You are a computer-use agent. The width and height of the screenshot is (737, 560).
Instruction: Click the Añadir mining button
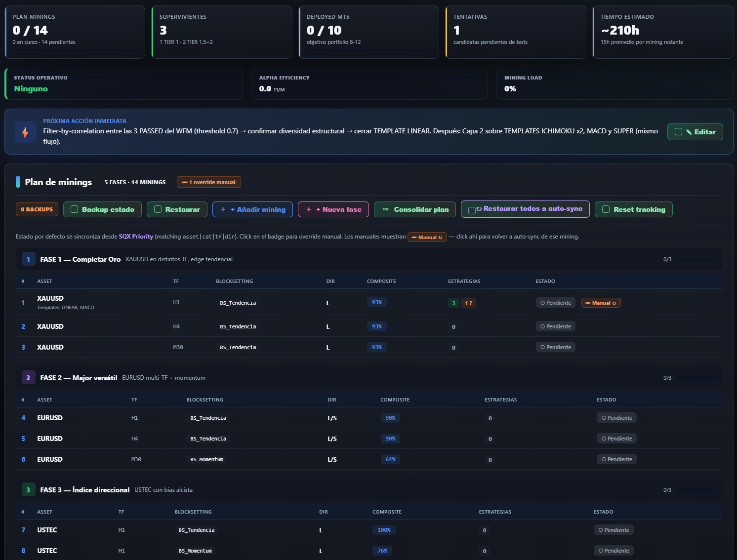click(252, 209)
